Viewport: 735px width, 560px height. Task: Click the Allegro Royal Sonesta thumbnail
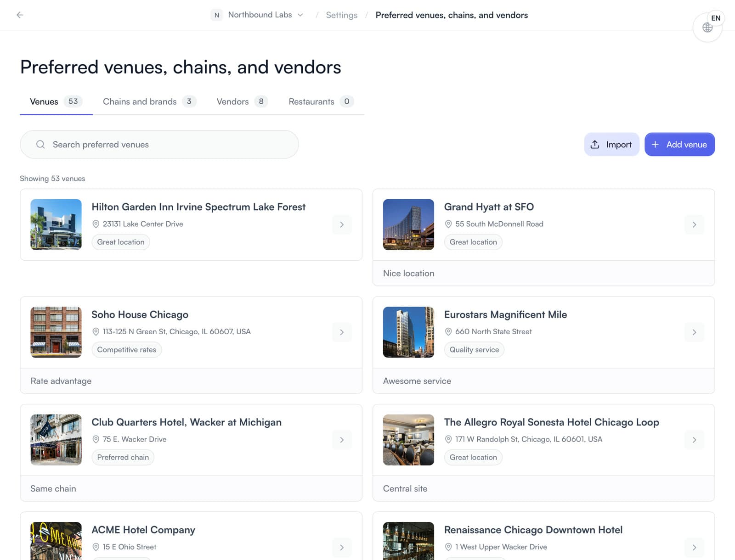408,440
